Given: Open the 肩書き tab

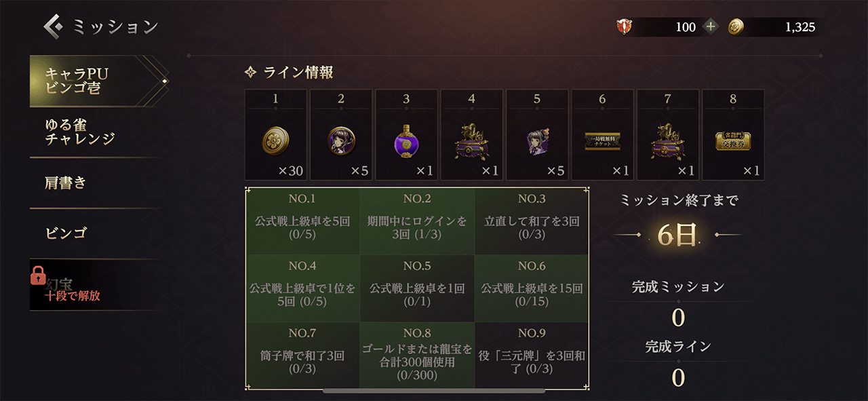Looking at the screenshot, I should 96,183.
